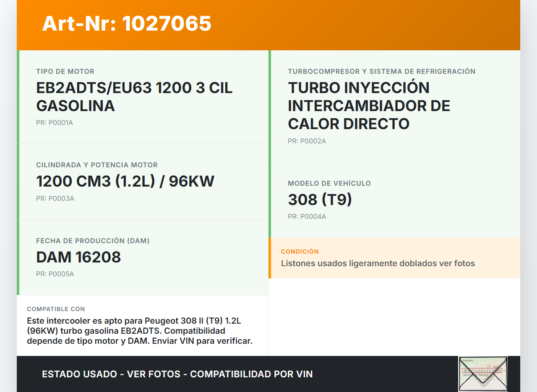
Task: Click the PR: P0003A code
Action: [x=55, y=199]
